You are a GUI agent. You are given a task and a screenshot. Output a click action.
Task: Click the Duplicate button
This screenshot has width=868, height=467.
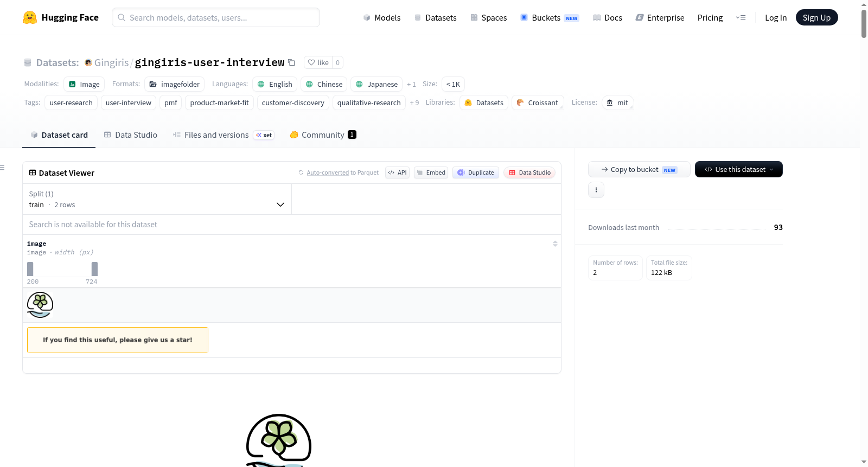pyautogui.click(x=476, y=172)
